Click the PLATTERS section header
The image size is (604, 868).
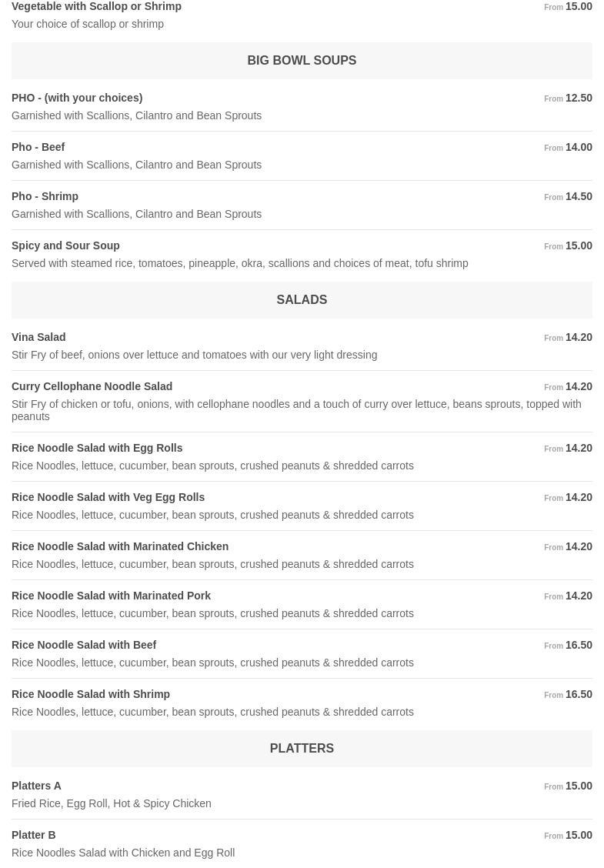(x=302, y=748)
